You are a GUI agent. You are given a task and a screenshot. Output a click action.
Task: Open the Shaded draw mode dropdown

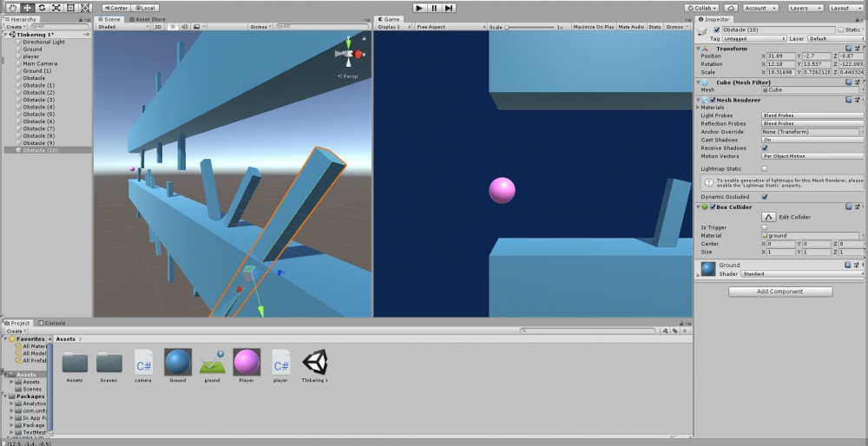(x=123, y=27)
